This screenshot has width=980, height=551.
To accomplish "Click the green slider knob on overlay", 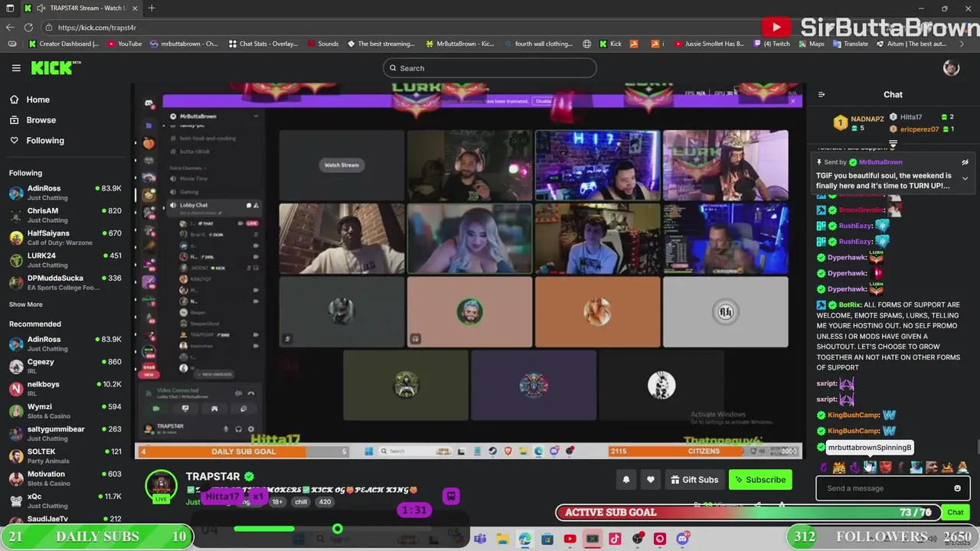I will click(x=338, y=529).
